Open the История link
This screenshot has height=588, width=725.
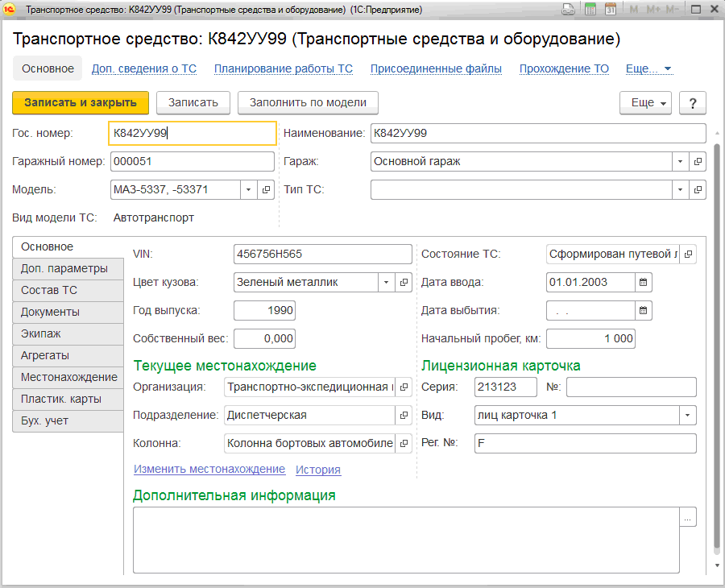coord(317,469)
